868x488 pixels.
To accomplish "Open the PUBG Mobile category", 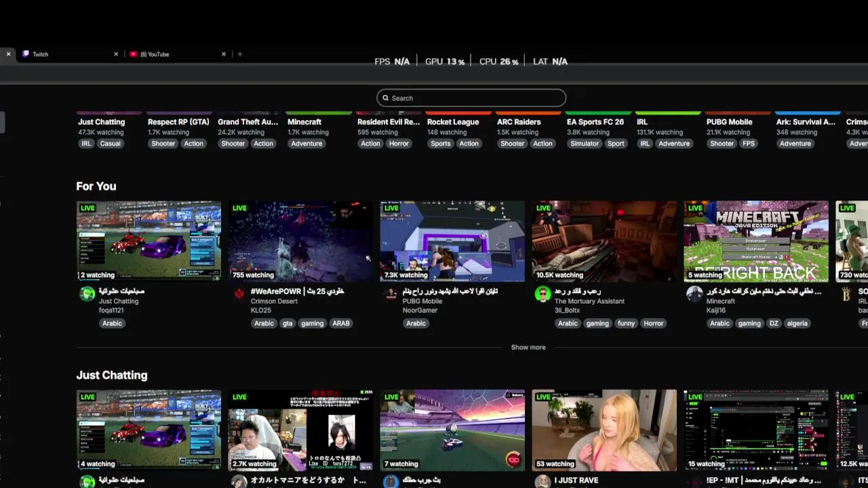I will [x=730, y=122].
